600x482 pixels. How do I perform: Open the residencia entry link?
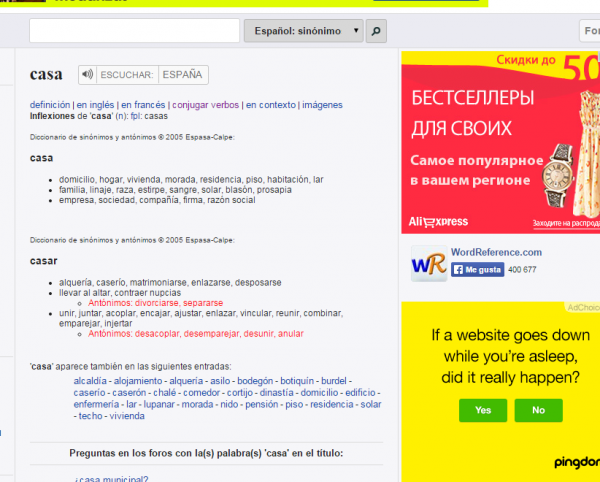(331, 404)
